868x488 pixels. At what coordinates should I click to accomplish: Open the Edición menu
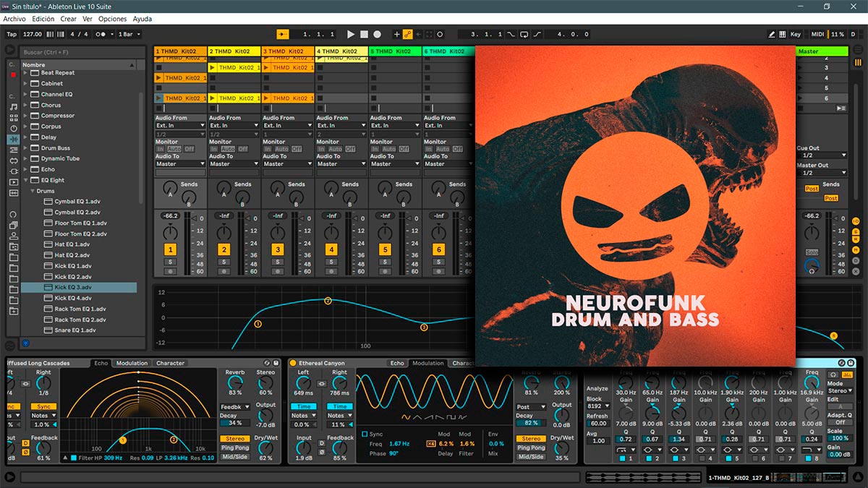pyautogui.click(x=43, y=19)
